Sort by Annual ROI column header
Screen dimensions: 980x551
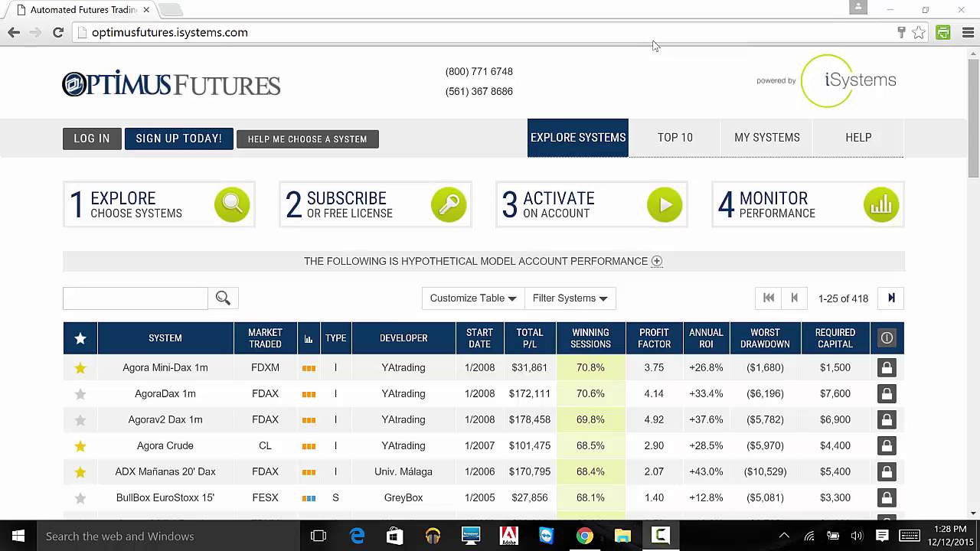coord(706,338)
